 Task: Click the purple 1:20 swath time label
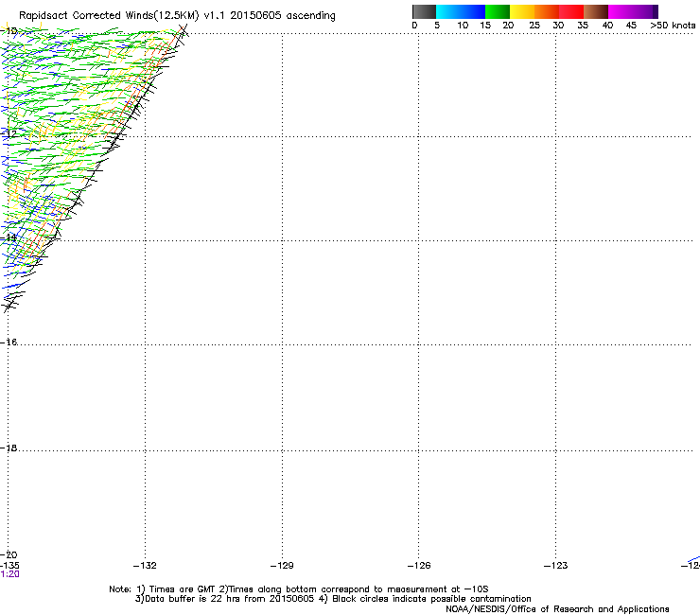9,574
